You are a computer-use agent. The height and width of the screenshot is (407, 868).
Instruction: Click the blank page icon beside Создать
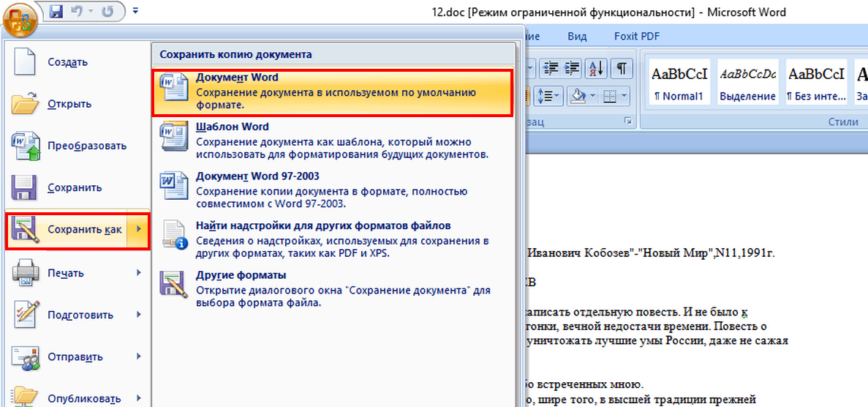click(x=25, y=61)
